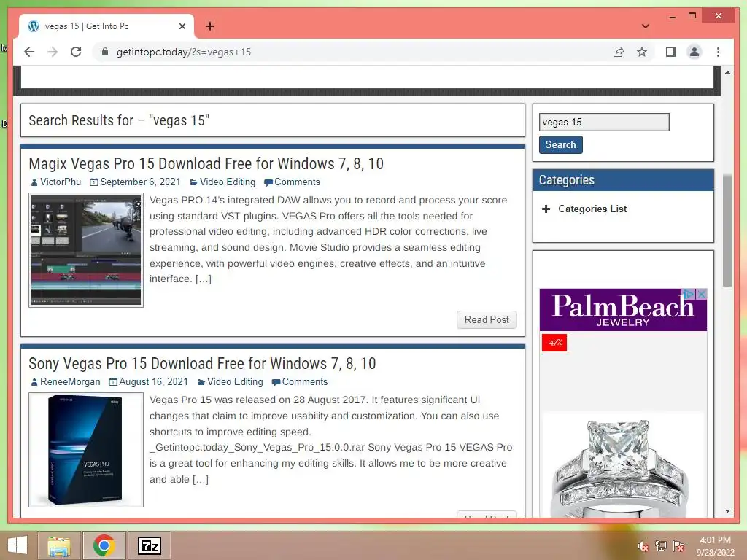
Task: Click the Magix Vegas Pro thumbnail image
Action: (x=86, y=250)
